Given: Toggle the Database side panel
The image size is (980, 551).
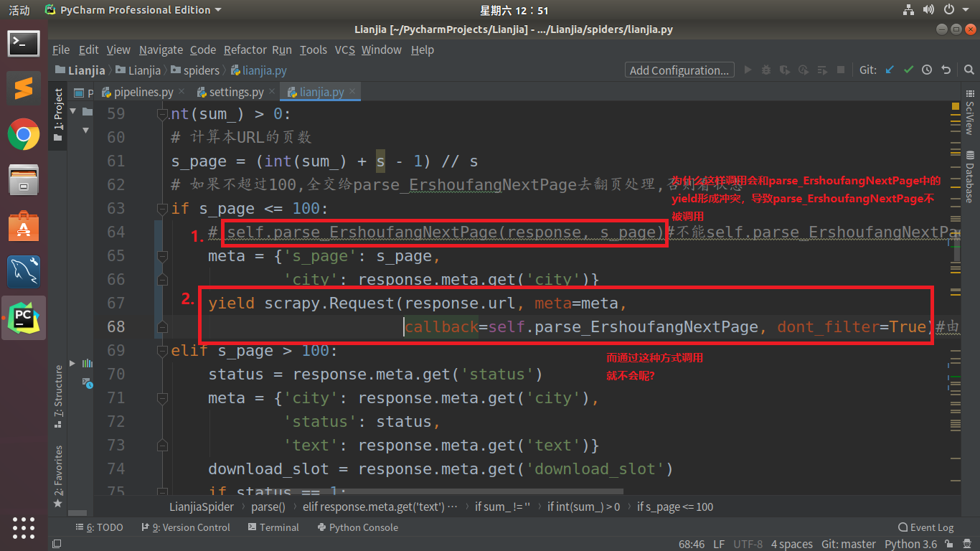Looking at the screenshot, I should point(970,176).
